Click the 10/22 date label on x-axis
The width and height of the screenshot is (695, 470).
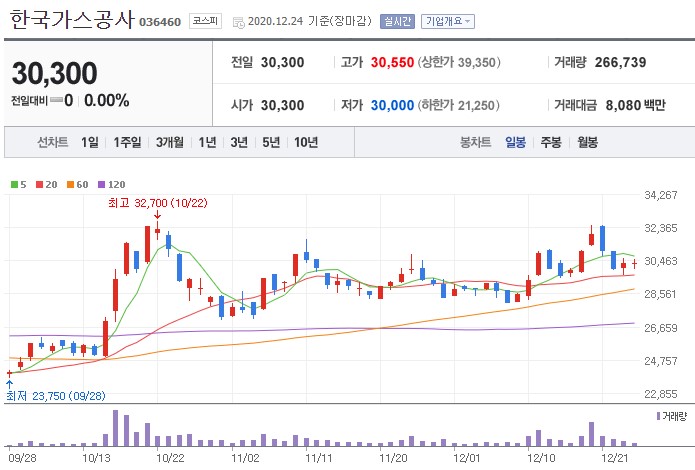tap(171, 458)
